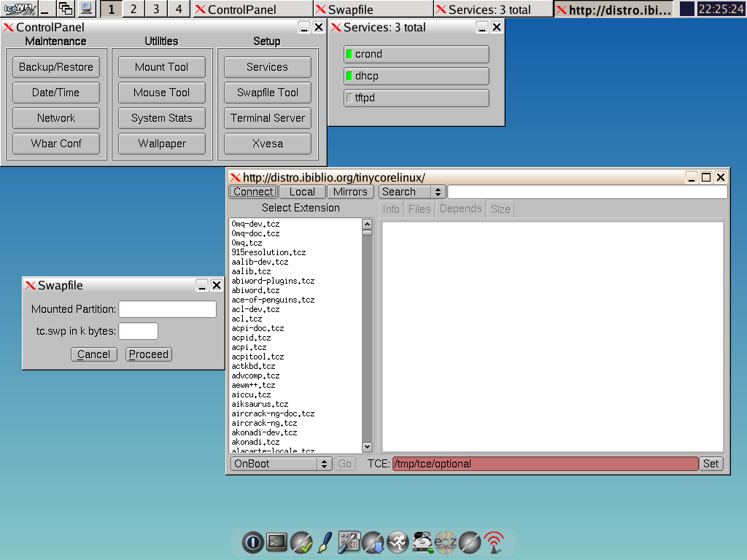
Task: Click the Connect button
Action: [x=253, y=192]
